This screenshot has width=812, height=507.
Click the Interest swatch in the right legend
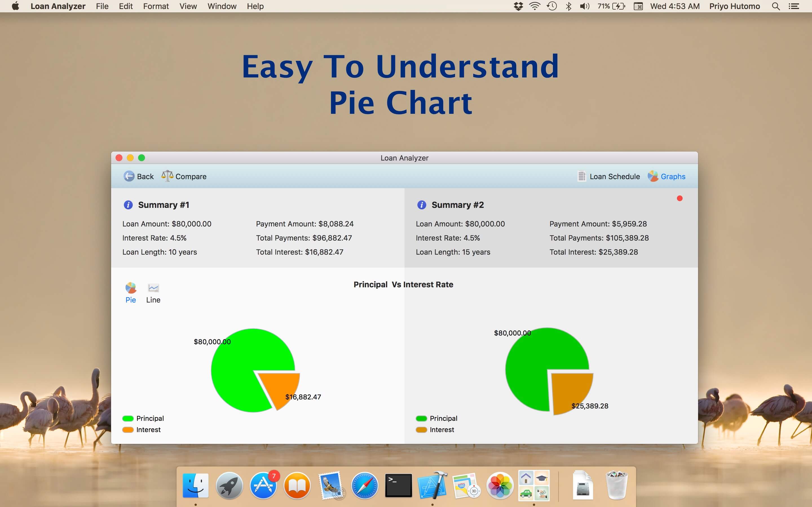click(421, 430)
